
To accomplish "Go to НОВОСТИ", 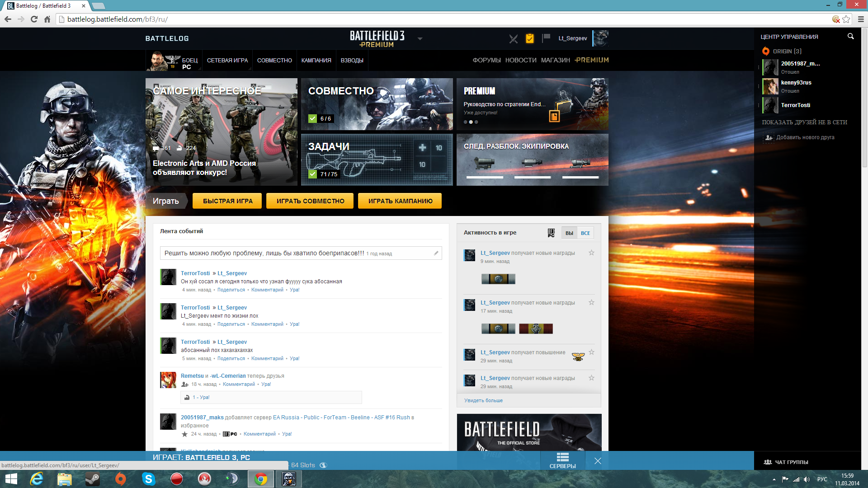I will [x=521, y=60].
